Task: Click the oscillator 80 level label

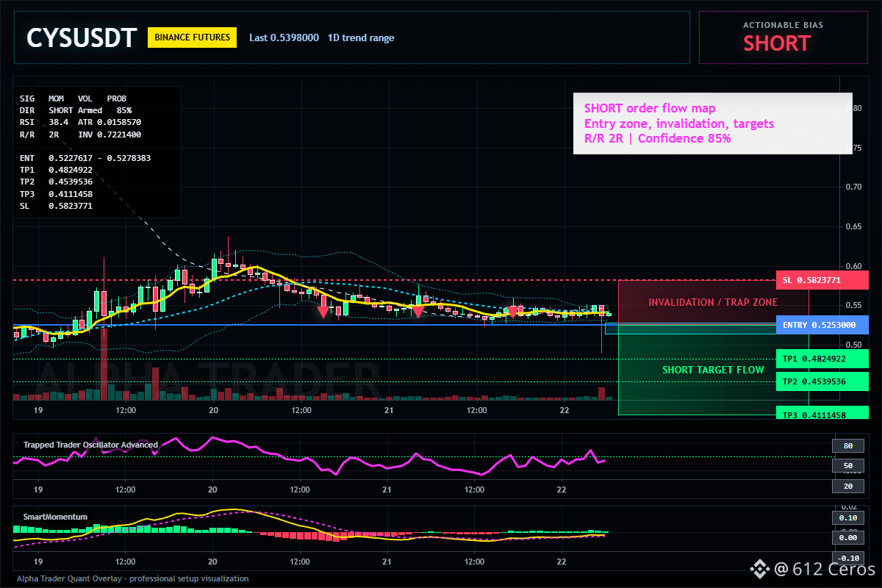Action: pyautogui.click(x=847, y=445)
